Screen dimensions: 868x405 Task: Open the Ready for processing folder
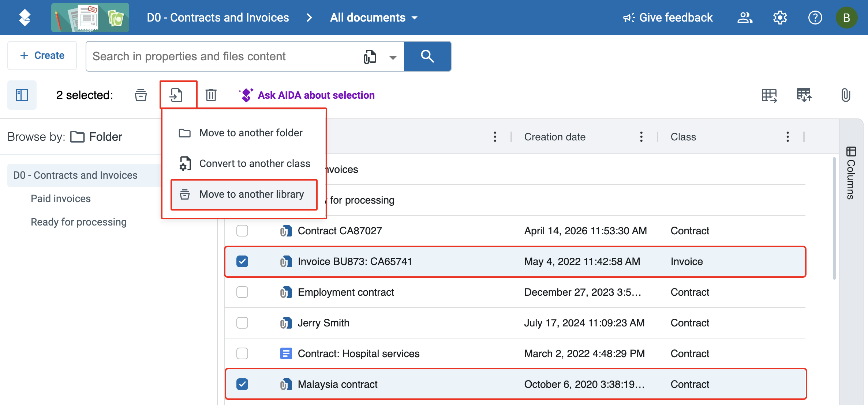click(x=79, y=222)
